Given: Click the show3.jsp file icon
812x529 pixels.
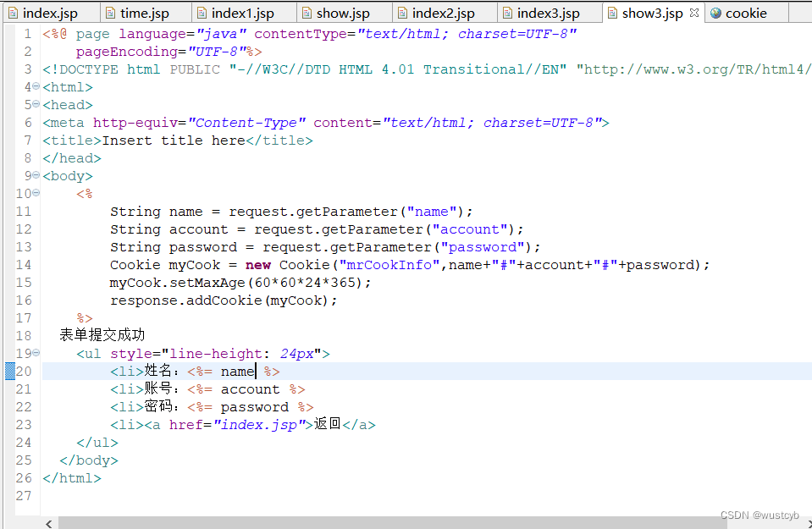Looking at the screenshot, I should point(613,13).
